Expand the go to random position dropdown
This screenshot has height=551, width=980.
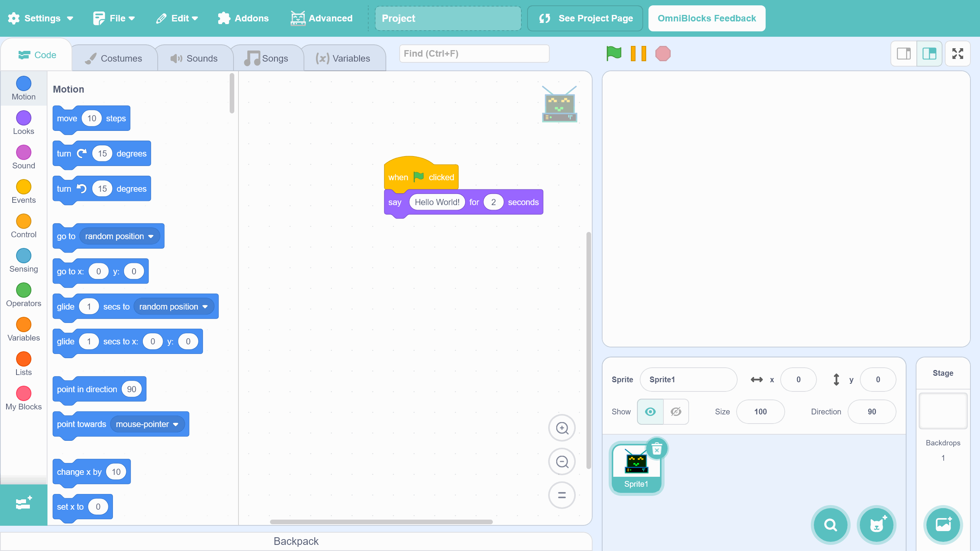point(151,236)
